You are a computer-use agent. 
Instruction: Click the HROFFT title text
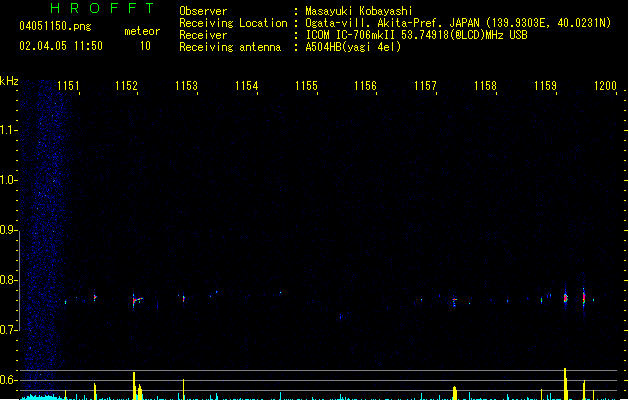(103, 8)
